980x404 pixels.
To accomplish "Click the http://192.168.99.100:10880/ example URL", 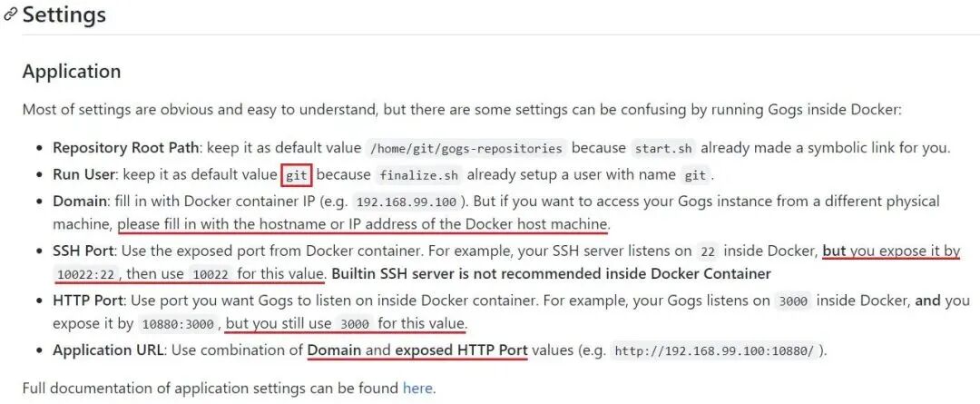I will coord(714,351).
